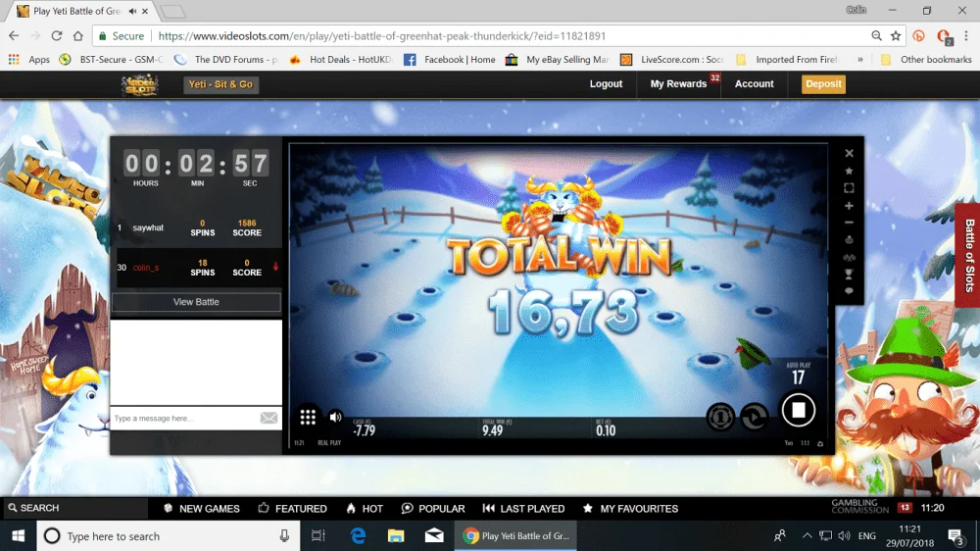Open the crown icon in game sidebar
Image resolution: width=980 pixels, height=551 pixels.
pos(849,239)
